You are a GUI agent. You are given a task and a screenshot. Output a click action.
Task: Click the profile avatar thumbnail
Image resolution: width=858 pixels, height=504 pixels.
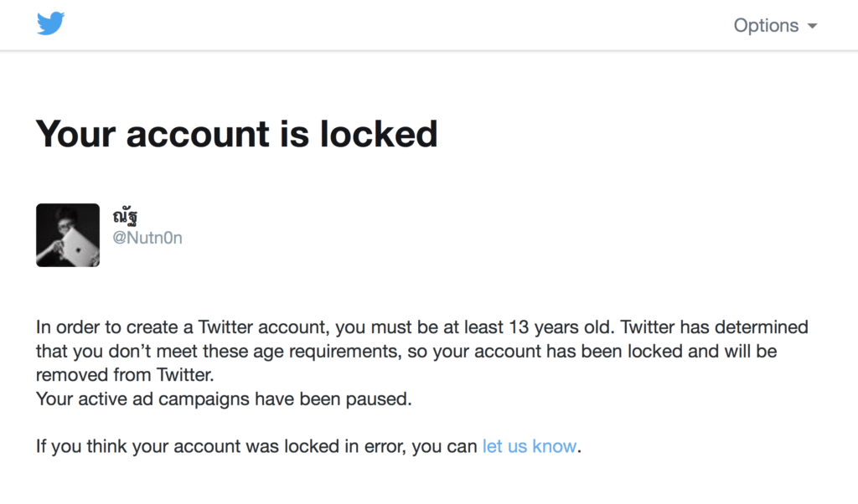68,235
